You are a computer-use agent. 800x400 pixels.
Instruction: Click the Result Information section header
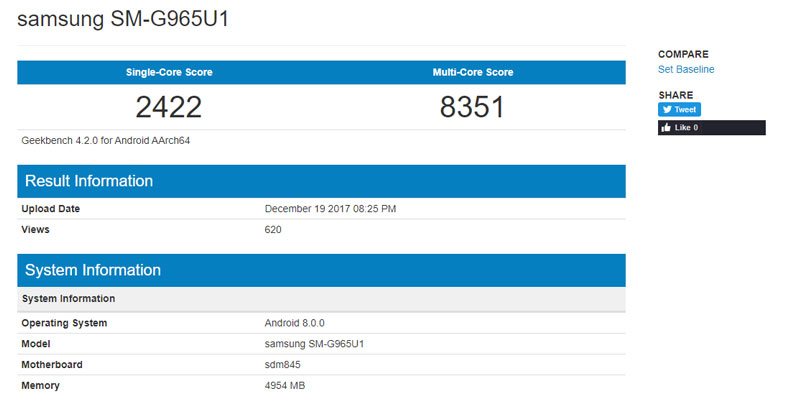click(321, 181)
